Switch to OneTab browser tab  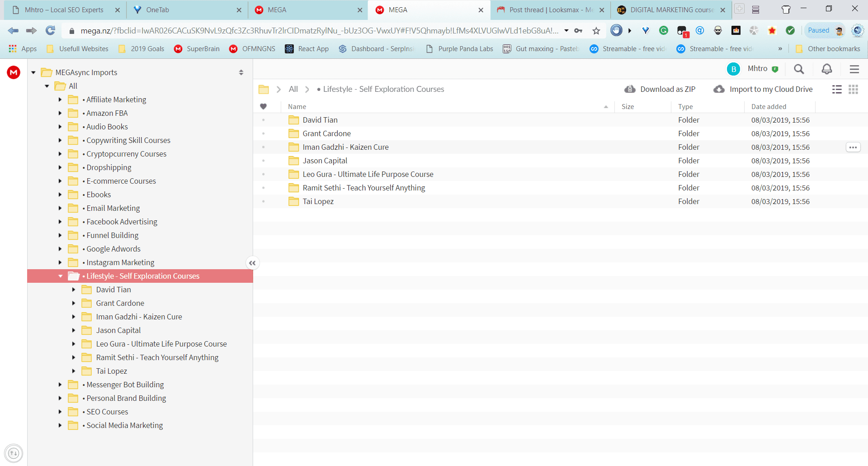tap(187, 10)
